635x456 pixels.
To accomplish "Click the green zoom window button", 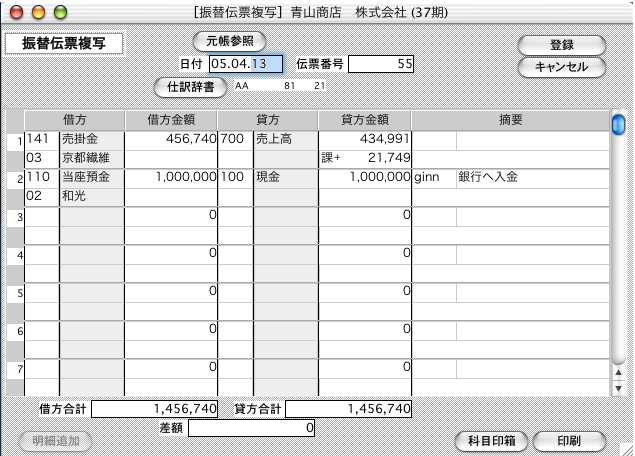I will 58,11.
